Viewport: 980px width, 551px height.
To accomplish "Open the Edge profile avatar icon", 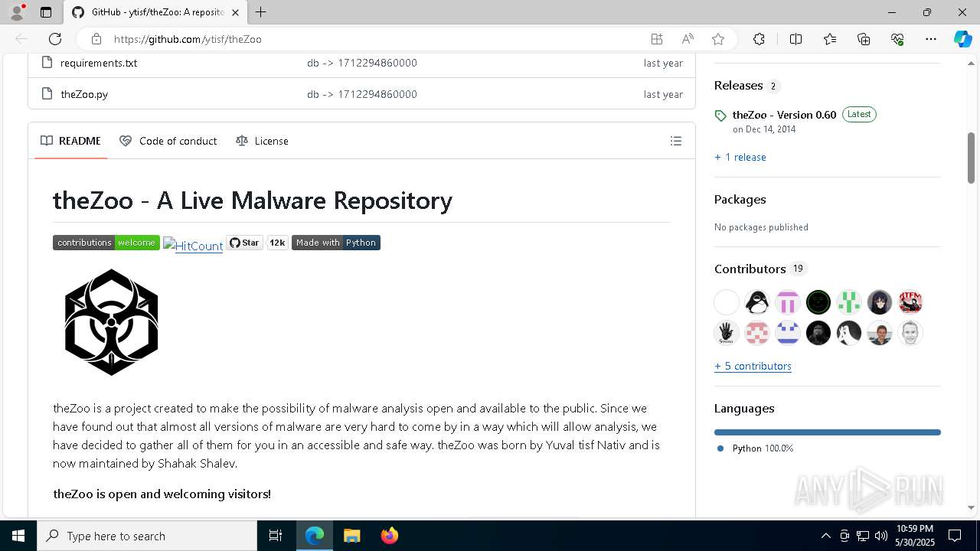I will [17, 12].
